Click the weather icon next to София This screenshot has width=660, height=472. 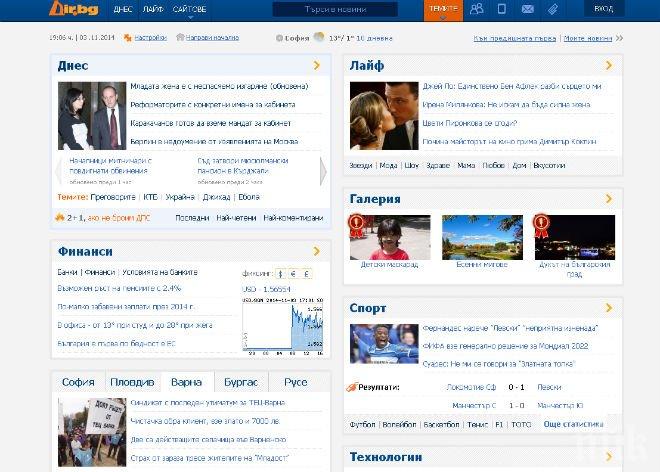(319, 37)
